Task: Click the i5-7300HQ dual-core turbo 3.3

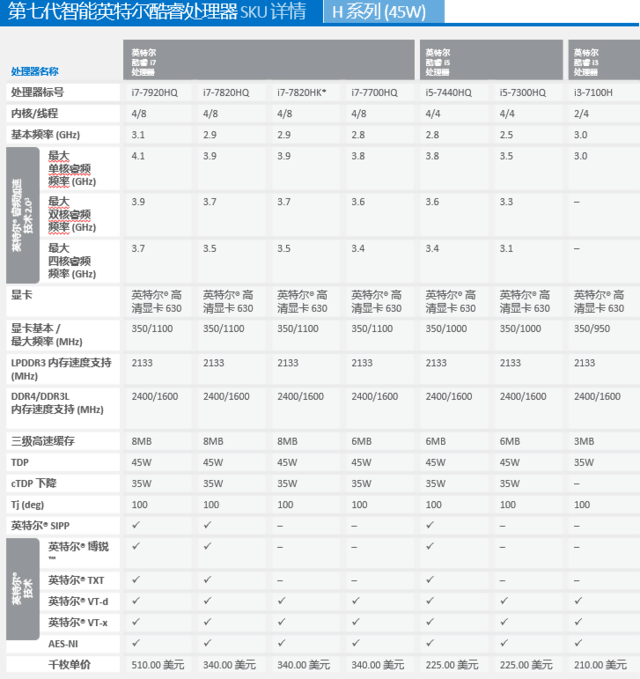Action: (x=506, y=202)
